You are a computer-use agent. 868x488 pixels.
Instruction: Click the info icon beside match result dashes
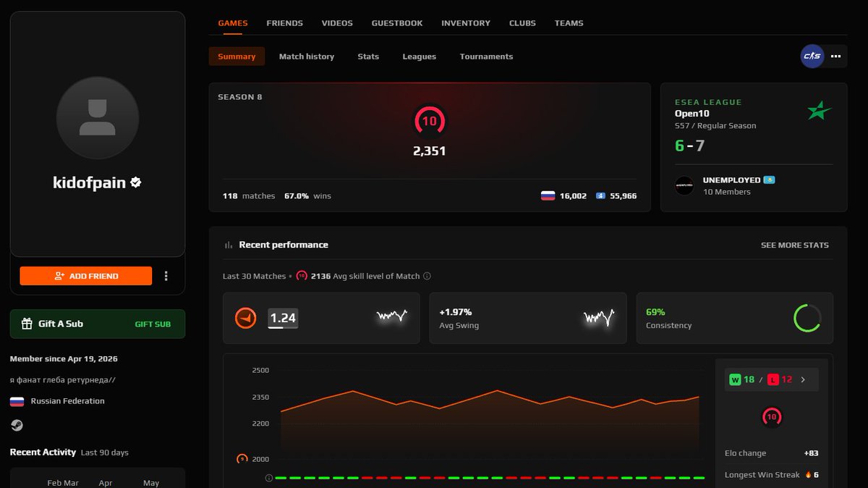click(x=269, y=478)
